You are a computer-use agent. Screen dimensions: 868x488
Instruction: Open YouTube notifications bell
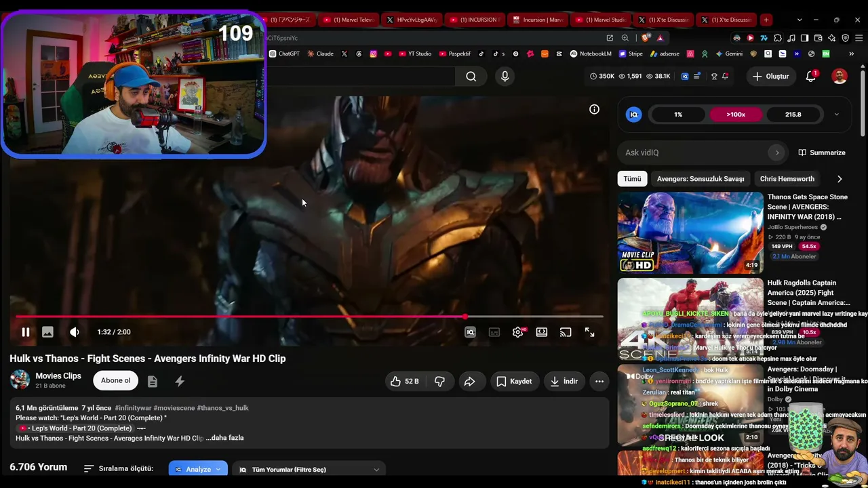coord(811,77)
